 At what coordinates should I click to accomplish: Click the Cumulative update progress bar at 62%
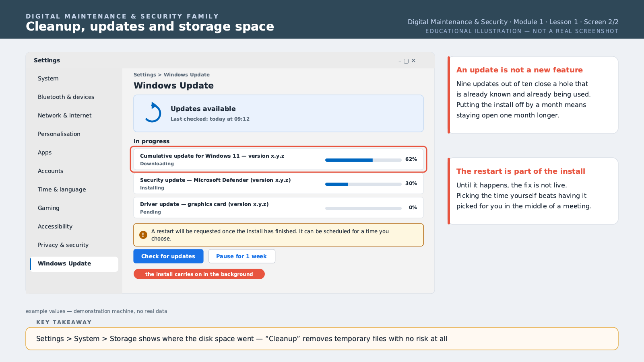click(363, 160)
